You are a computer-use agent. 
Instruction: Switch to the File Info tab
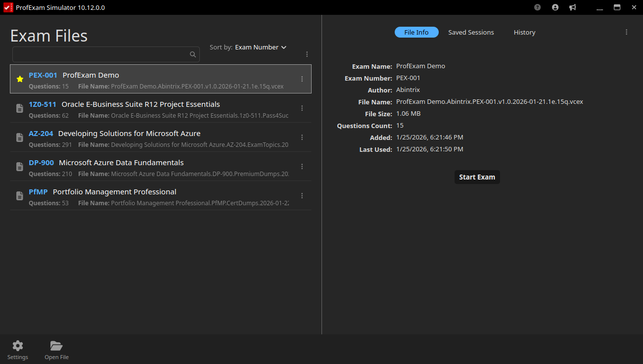416,32
